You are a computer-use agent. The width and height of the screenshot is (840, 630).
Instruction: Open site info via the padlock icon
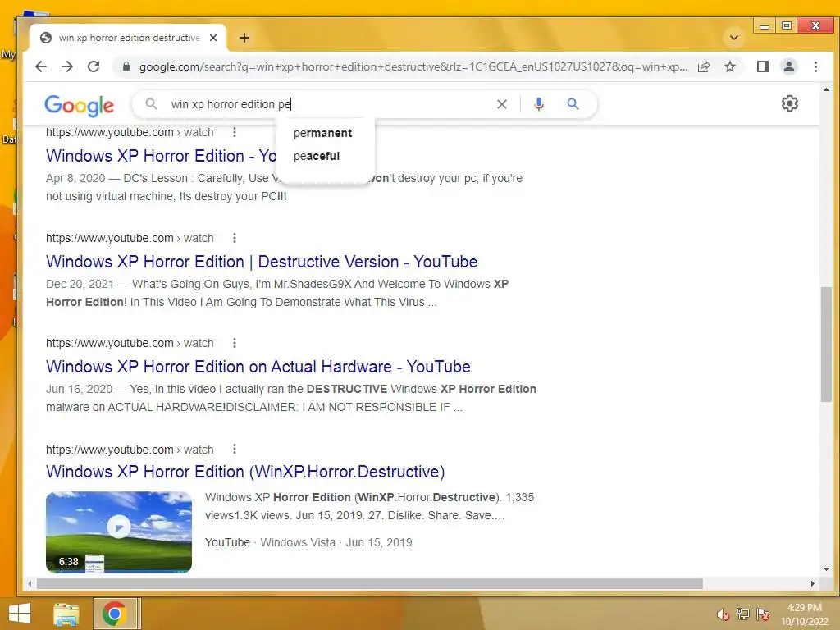point(126,66)
